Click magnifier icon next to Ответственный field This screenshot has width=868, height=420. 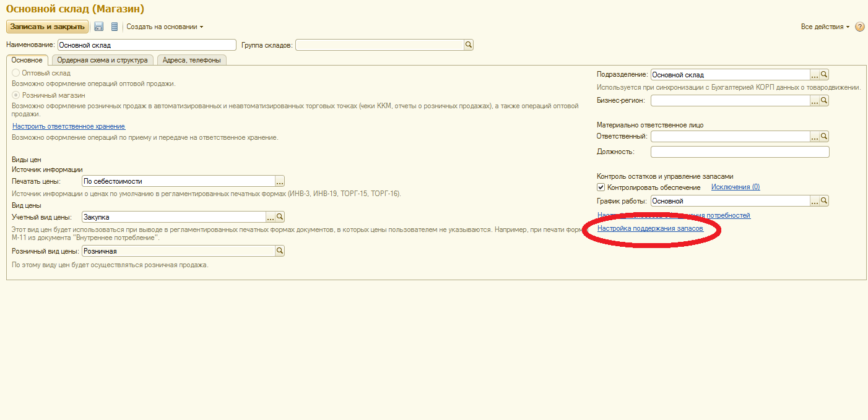pos(824,137)
